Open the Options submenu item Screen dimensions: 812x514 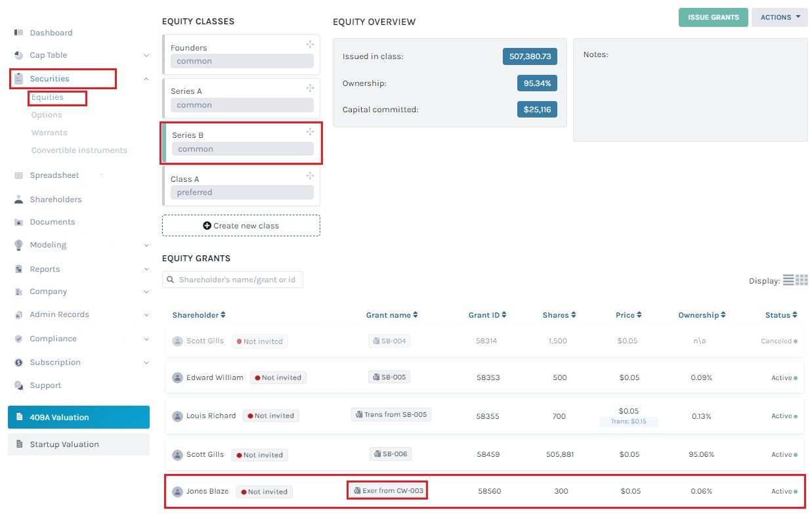pos(47,115)
